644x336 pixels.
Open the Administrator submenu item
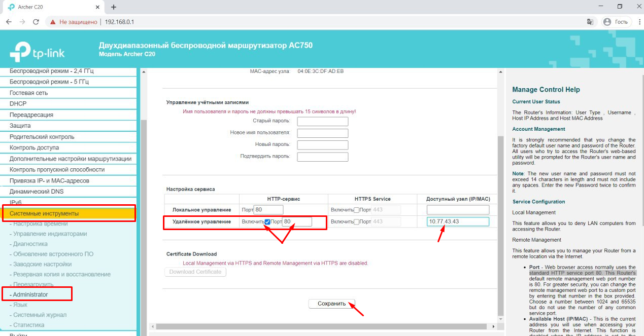click(x=30, y=294)
